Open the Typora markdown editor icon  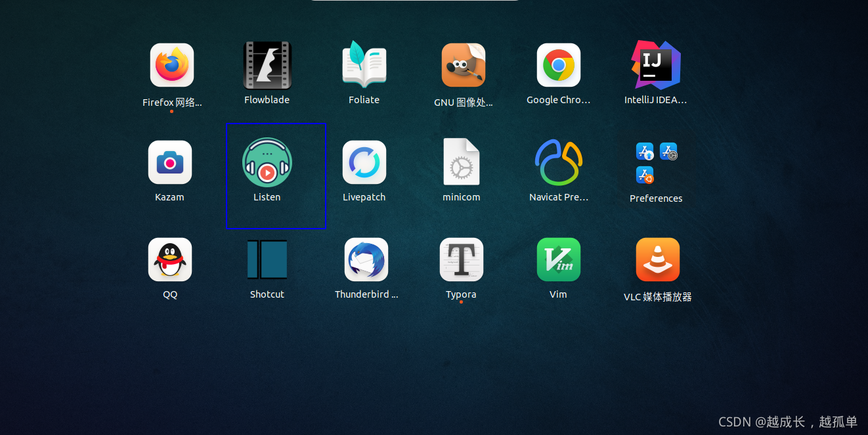(x=462, y=260)
